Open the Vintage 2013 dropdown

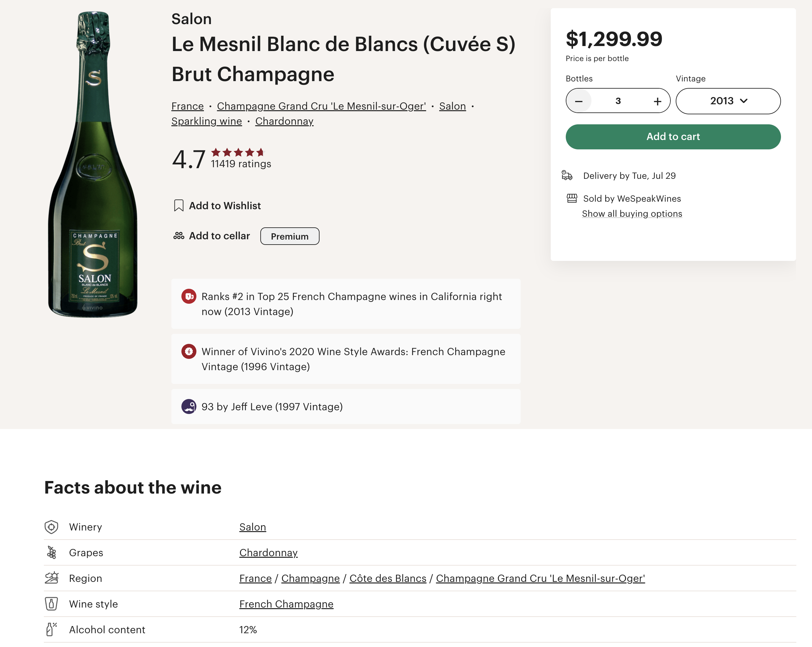(728, 101)
